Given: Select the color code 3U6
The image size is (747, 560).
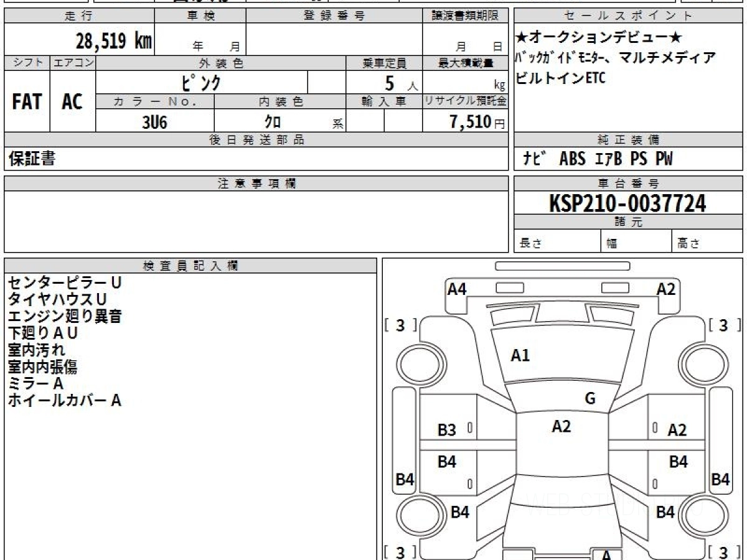Looking at the screenshot, I should point(154,122).
